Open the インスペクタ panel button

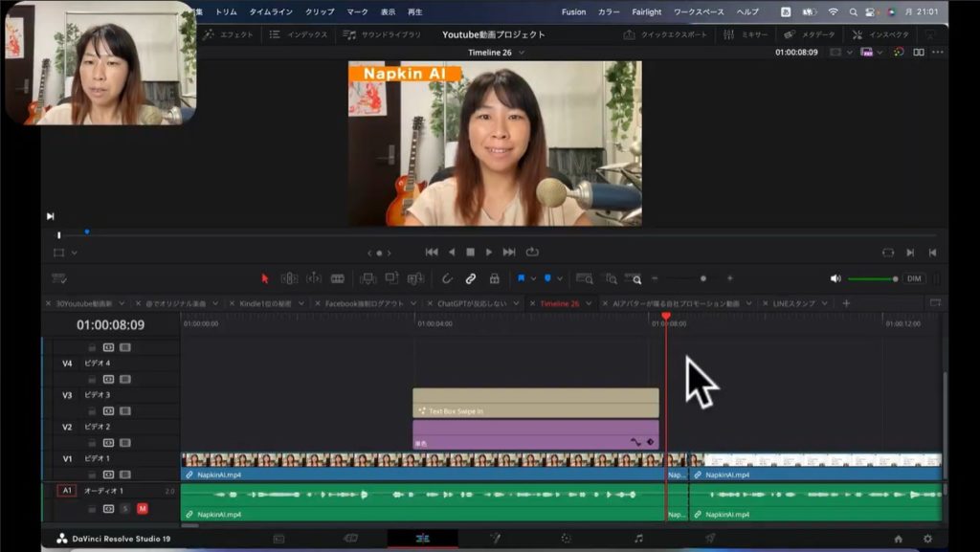point(880,34)
